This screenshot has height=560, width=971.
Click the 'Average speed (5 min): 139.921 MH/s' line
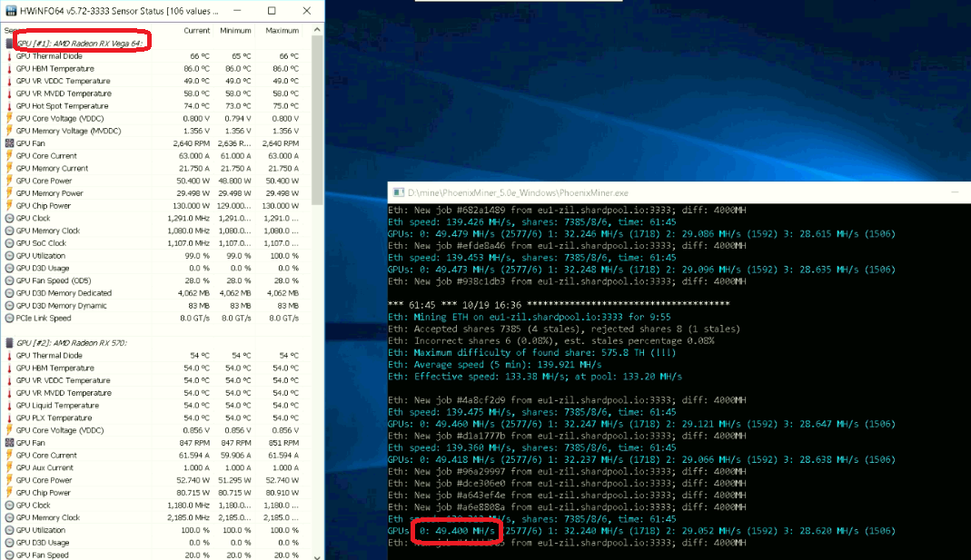coord(495,365)
